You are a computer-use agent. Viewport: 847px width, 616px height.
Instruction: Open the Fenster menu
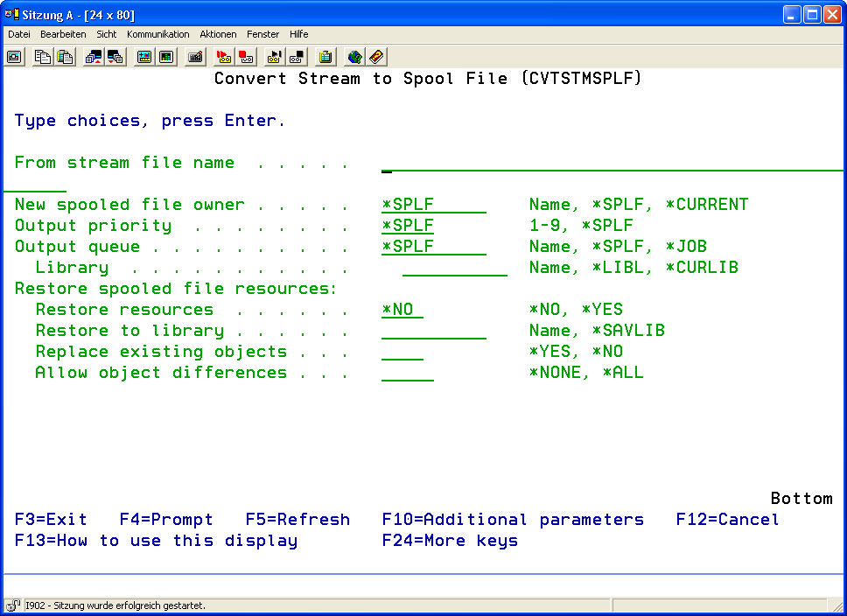(262, 34)
